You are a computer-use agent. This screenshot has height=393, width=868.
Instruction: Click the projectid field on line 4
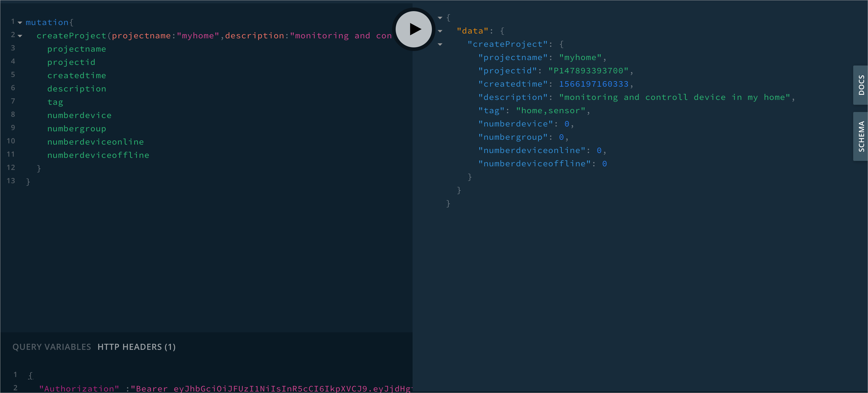point(71,62)
